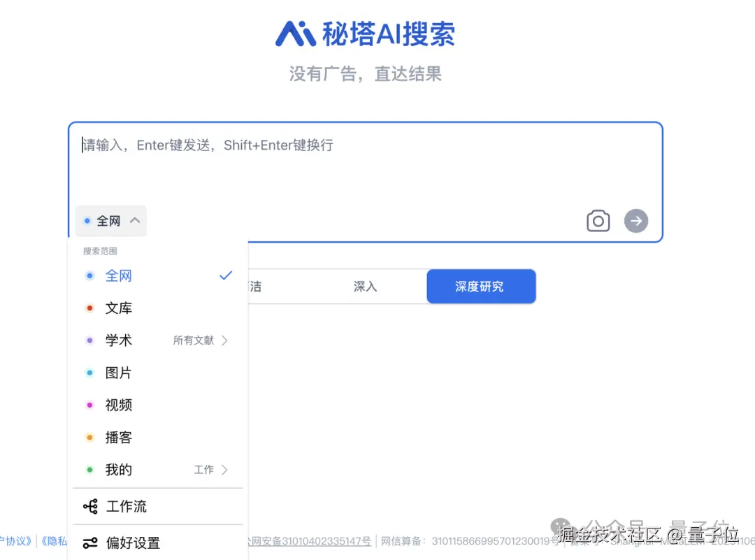Open the 隐私 policy link in footer
Screen dimensions: 755x560
pos(53,540)
